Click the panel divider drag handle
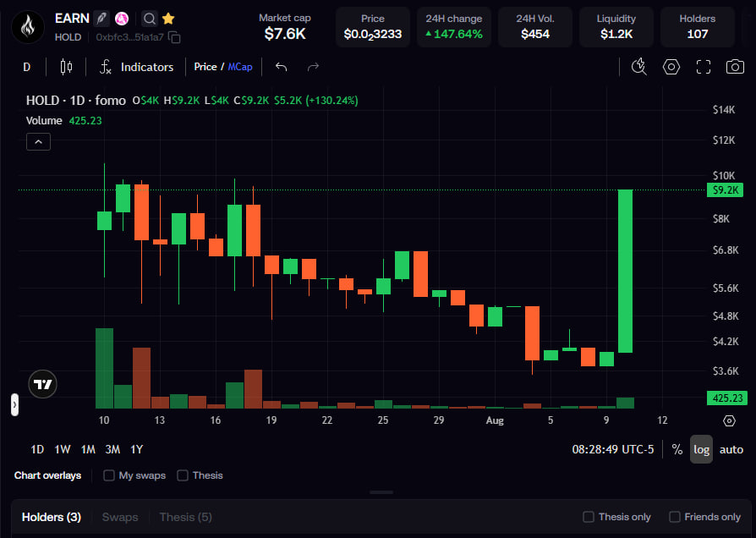Viewport: 756px width, 538px height. (381, 492)
